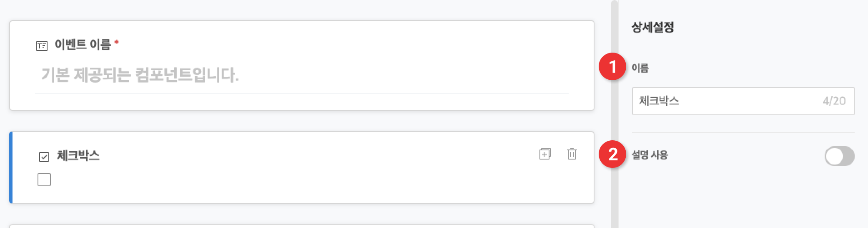Click the 기본 제공되는 컴포넌트입니다 placeholder field
Viewport: 868px width, 228px height.
302,75
